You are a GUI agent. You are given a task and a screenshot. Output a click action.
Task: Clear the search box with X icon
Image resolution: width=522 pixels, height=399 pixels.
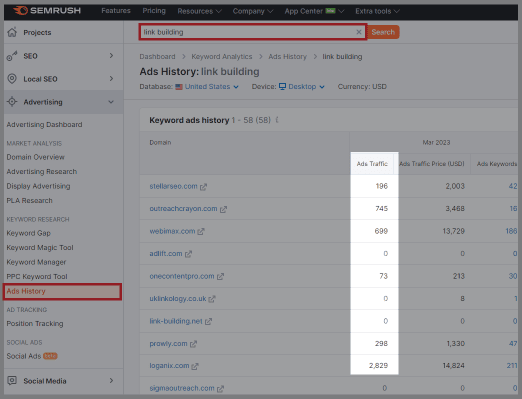pyautogui.click(x=359, y=32)
